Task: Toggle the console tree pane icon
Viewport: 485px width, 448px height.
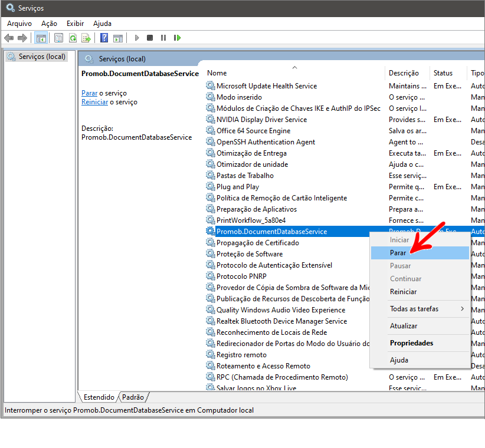Action: click(41, 38)
